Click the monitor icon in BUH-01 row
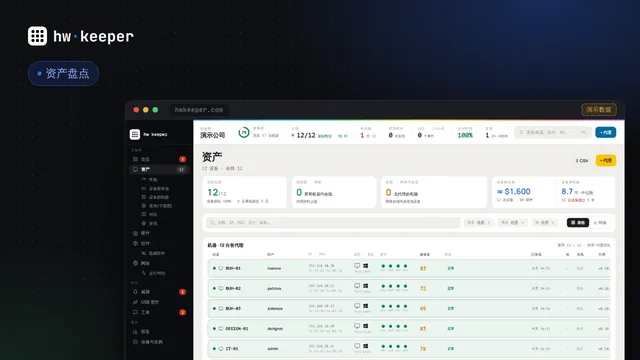640x360 pixels. pos(357,266)
